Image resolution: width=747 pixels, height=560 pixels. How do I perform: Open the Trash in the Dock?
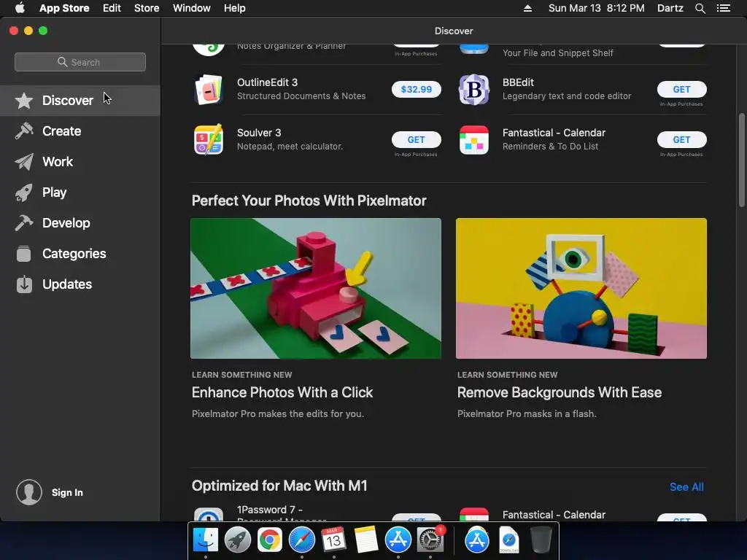pyautogui.click(x=541, y=540)
